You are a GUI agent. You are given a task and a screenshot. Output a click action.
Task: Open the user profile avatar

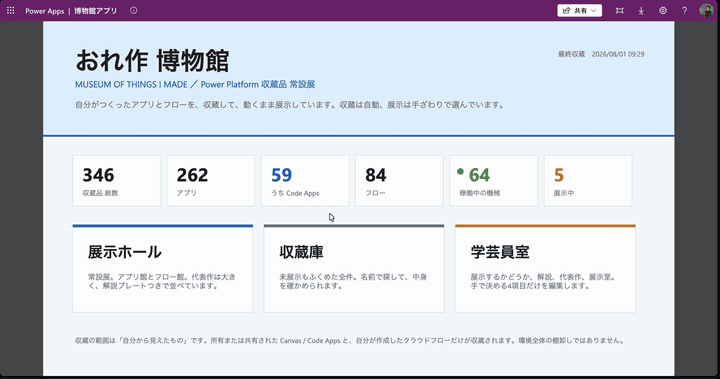tap(706, 10)
